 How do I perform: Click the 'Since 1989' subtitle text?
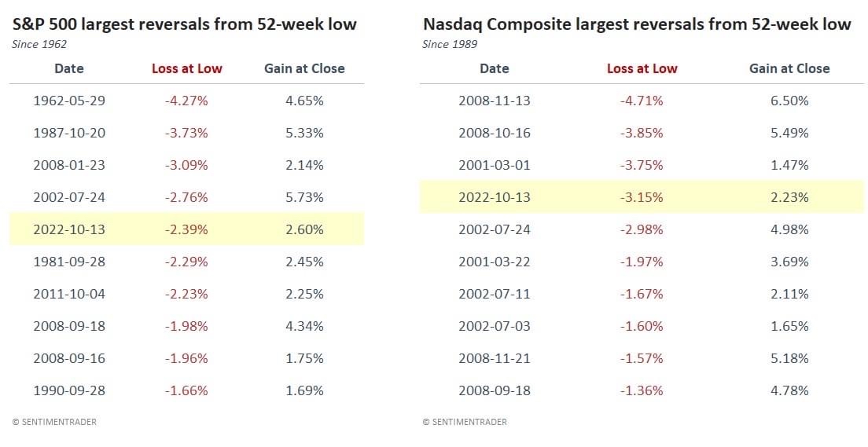450,44
